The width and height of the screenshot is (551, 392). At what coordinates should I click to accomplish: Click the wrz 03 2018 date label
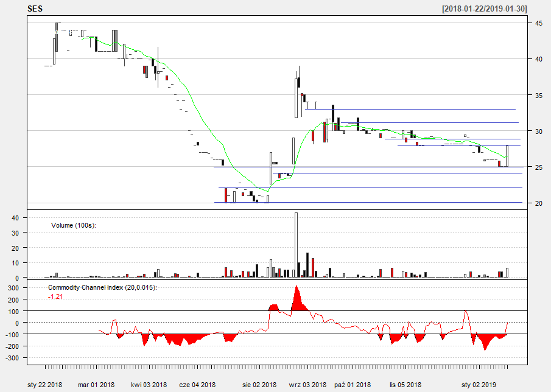pos(307,385)
